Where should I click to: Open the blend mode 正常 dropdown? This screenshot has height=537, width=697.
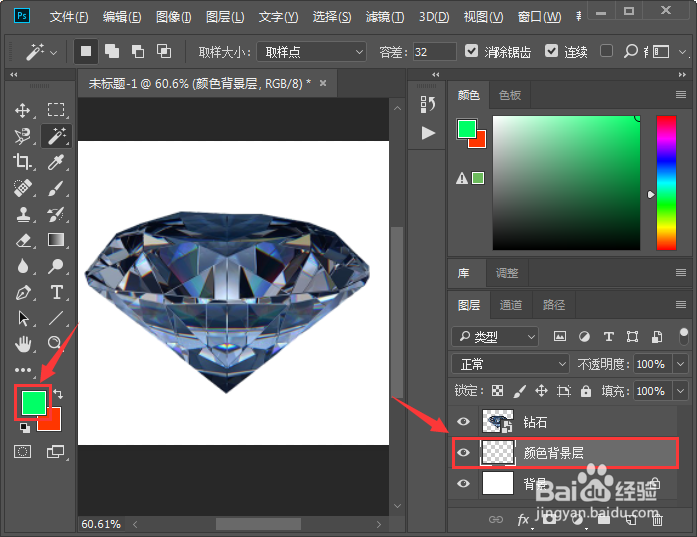510,364
